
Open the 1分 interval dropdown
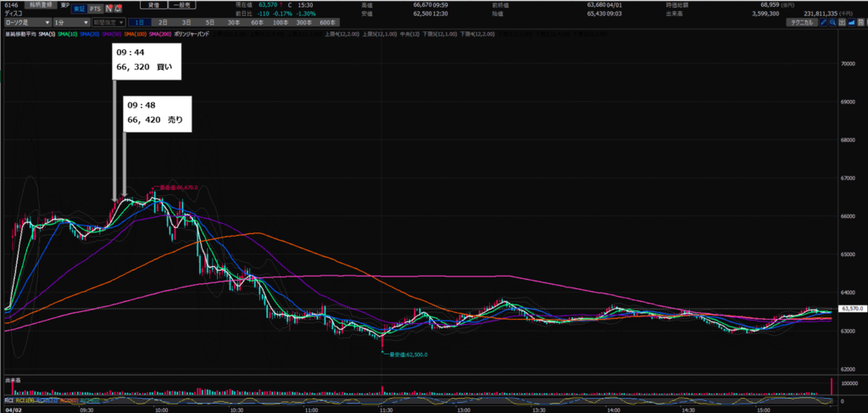coord(70,21)
